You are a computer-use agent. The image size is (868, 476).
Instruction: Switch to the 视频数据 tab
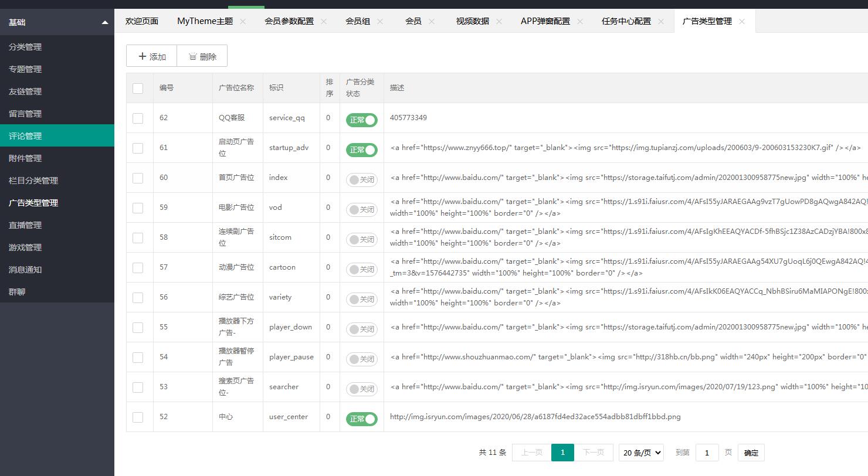point(473,21)
